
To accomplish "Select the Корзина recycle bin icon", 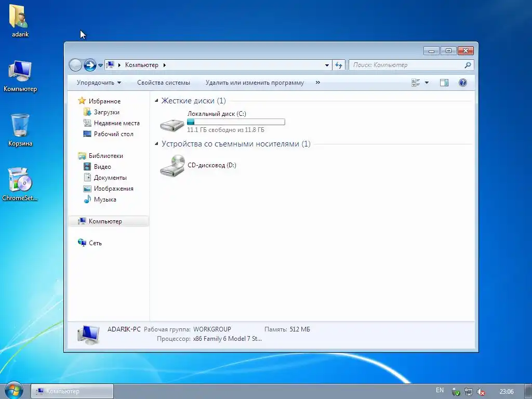I will tap(20, 130).
